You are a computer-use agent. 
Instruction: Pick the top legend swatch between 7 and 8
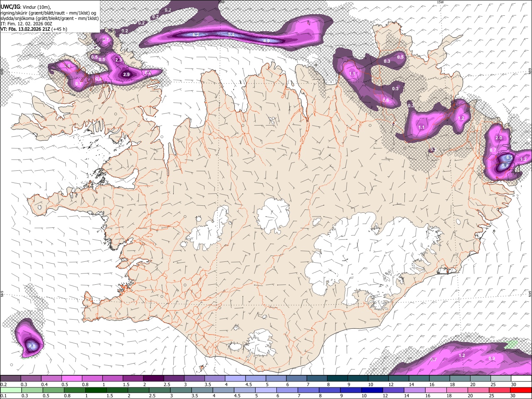tap(316, 379)
